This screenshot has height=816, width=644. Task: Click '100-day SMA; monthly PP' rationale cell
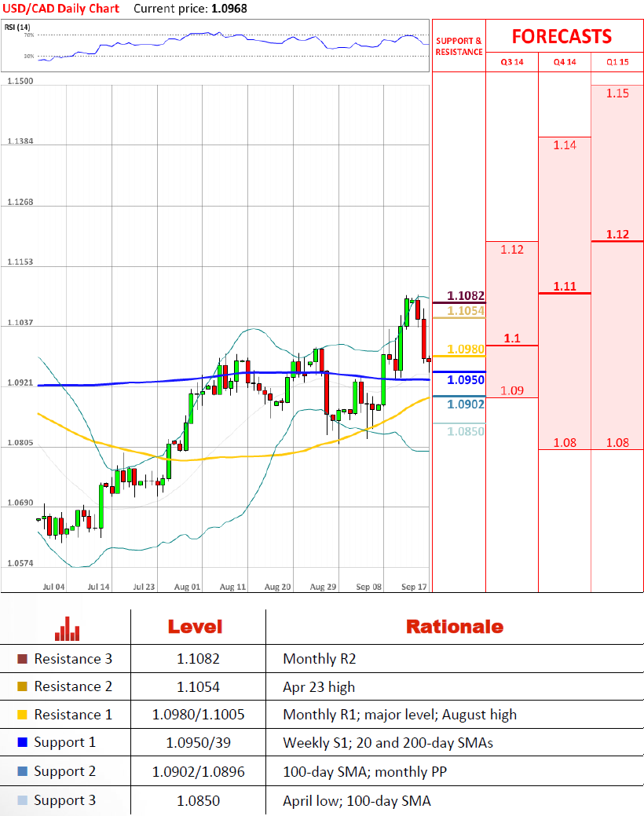(x=364, y=772)
